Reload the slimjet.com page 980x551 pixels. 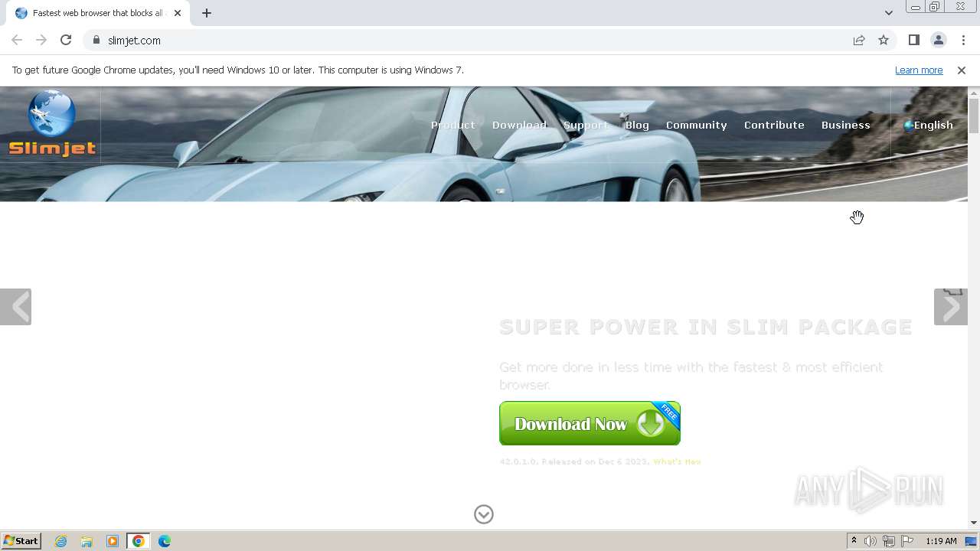pyautogui.click(x=66, y=40)
